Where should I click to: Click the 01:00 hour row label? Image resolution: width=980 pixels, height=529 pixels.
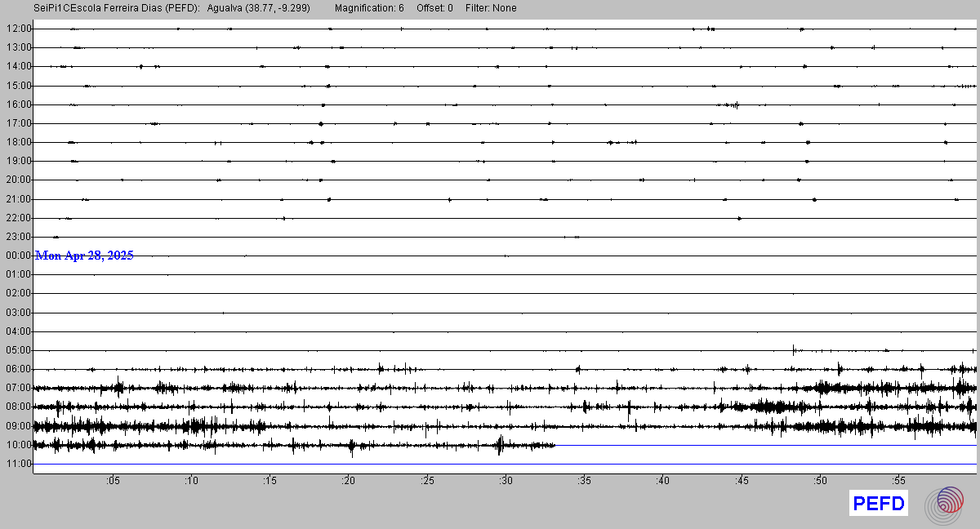coord(18,274)
